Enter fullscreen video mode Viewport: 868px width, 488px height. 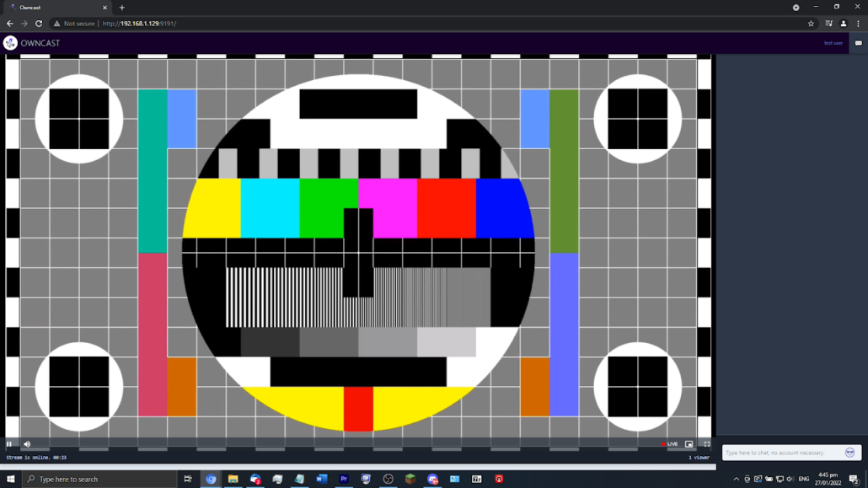706,444
